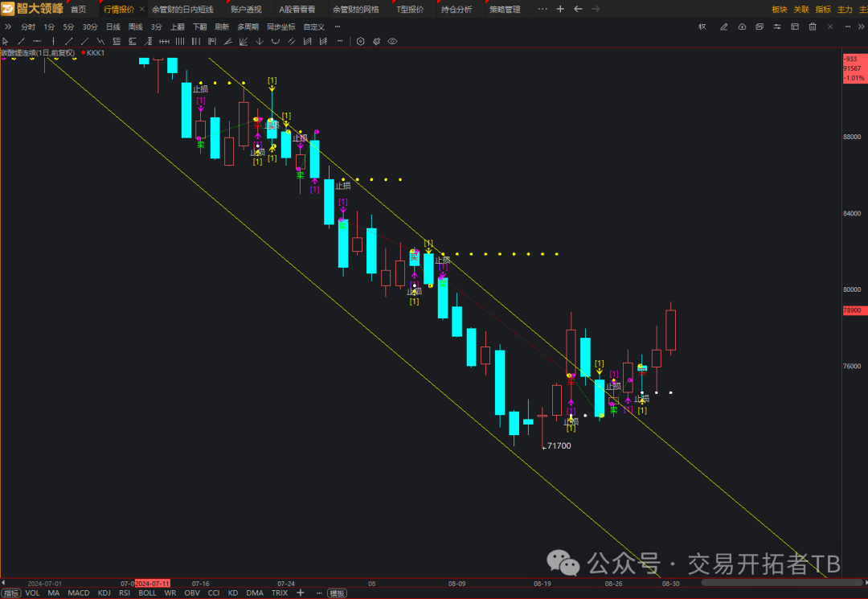The height and width of the screenshot is (599, 868).
Task: Click the 关联 link
Action: click(801, 10)
